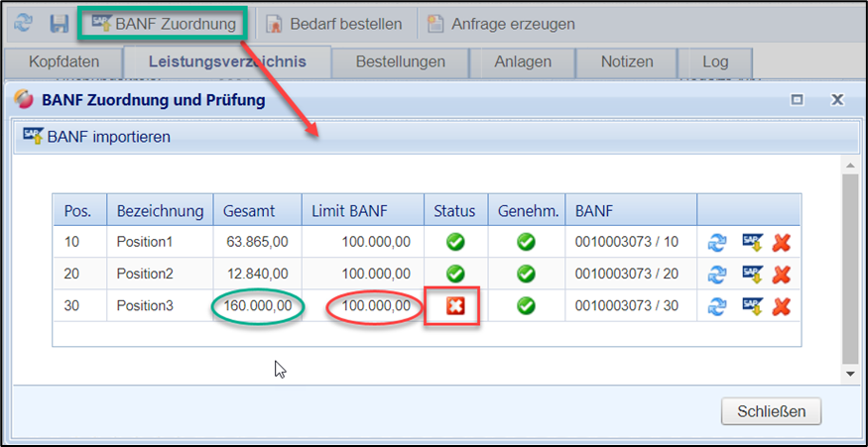Click the green Genehm. checkmark for Position2

click(x=526, y=274)
